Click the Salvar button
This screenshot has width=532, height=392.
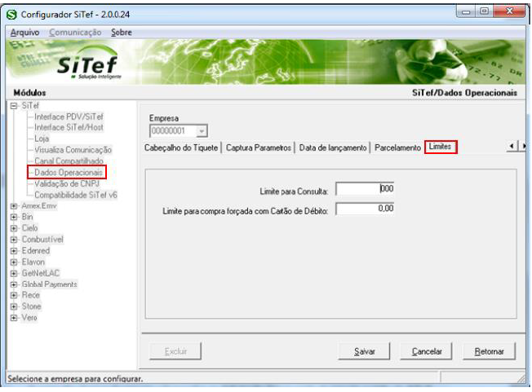365,351
